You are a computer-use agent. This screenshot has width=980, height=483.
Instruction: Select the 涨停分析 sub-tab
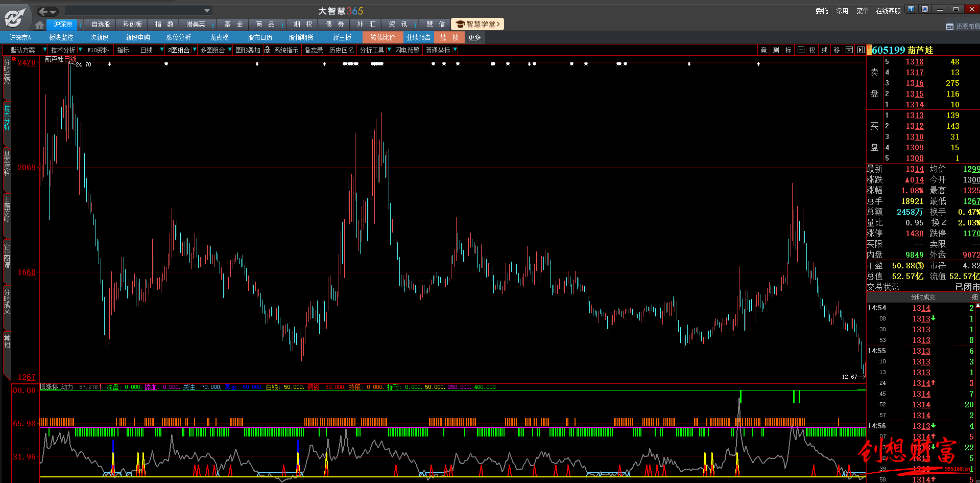coord(178,37)
